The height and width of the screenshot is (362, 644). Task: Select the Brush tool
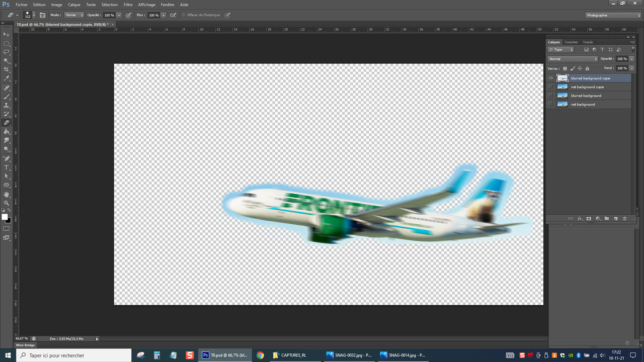7,97
